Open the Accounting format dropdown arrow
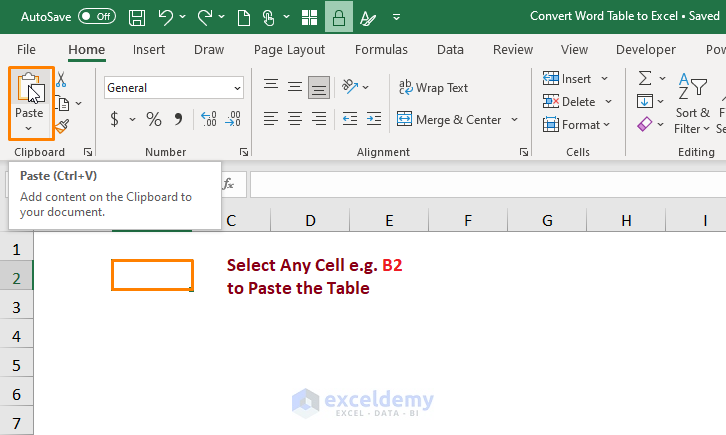Viewport: 726px width, 435px height. pos(132,119)
